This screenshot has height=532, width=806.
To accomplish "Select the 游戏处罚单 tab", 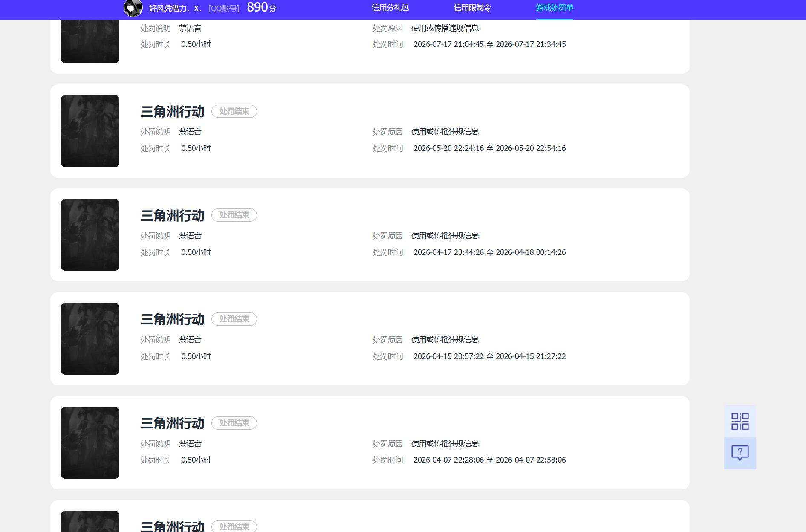I will point(555,8).
